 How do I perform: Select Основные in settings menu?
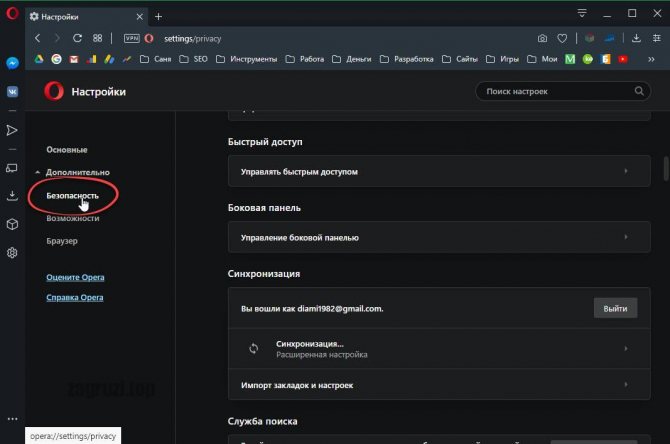pyautogui.click(x=67, y=150)
